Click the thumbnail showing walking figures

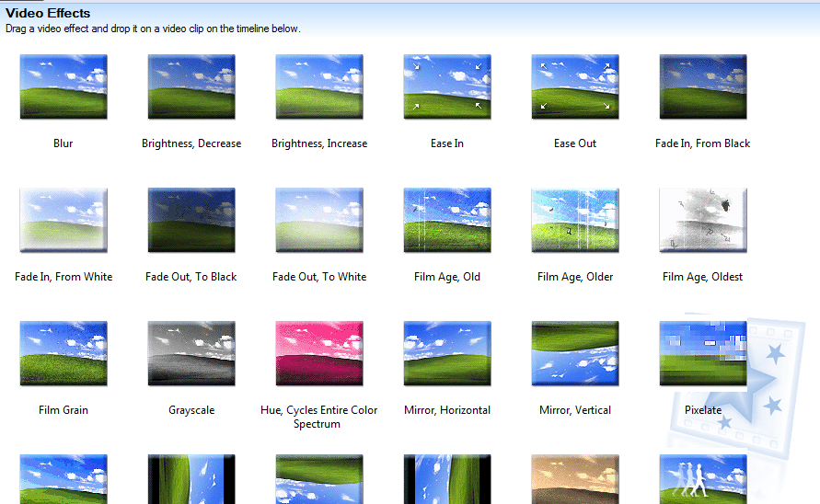coord(703,479)
